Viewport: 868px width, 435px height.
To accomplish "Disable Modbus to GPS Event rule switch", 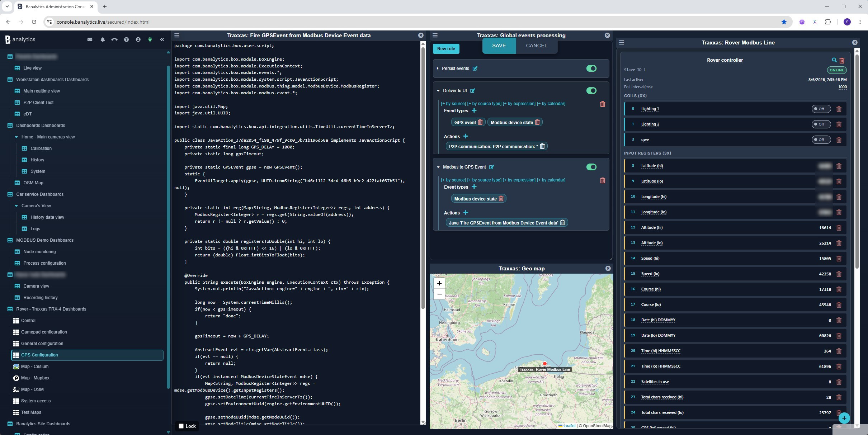I will pyautogui.click(x=591, y=167).
